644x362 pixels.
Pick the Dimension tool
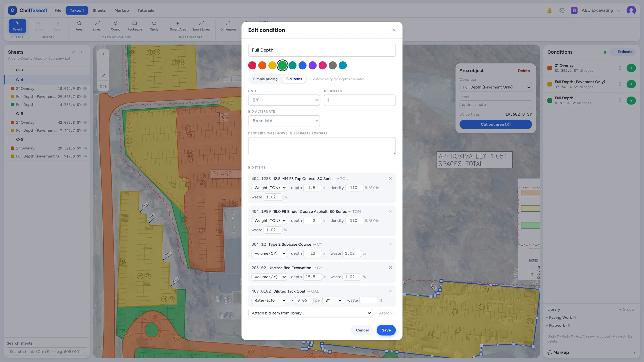point(228,26)
